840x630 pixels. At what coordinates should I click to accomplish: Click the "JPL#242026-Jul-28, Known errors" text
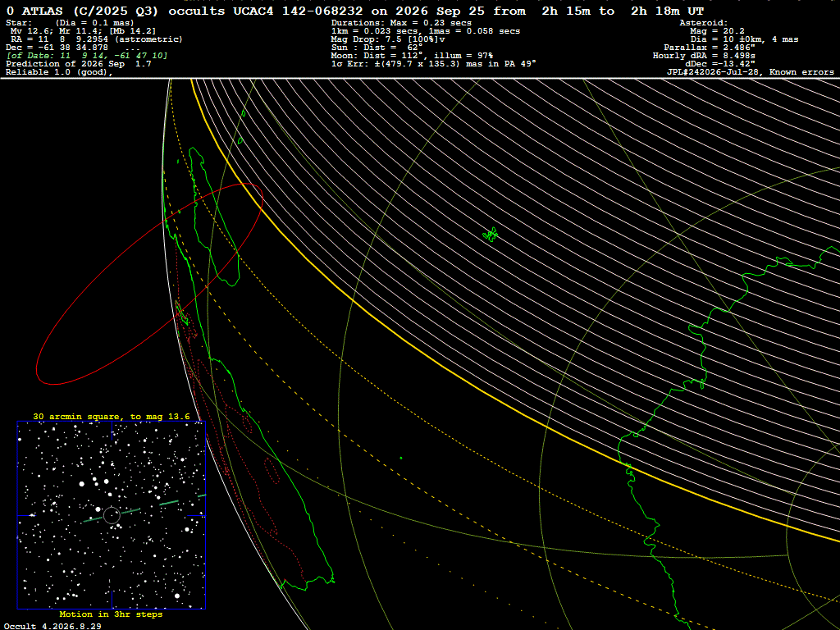[x=750, y=72]
